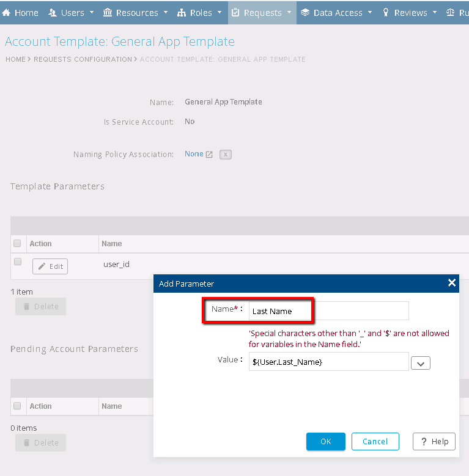This screenshot has height=476, width=469.
Task: Click the Users people icon
Action: pyautogui.click(x=52, y=13)
